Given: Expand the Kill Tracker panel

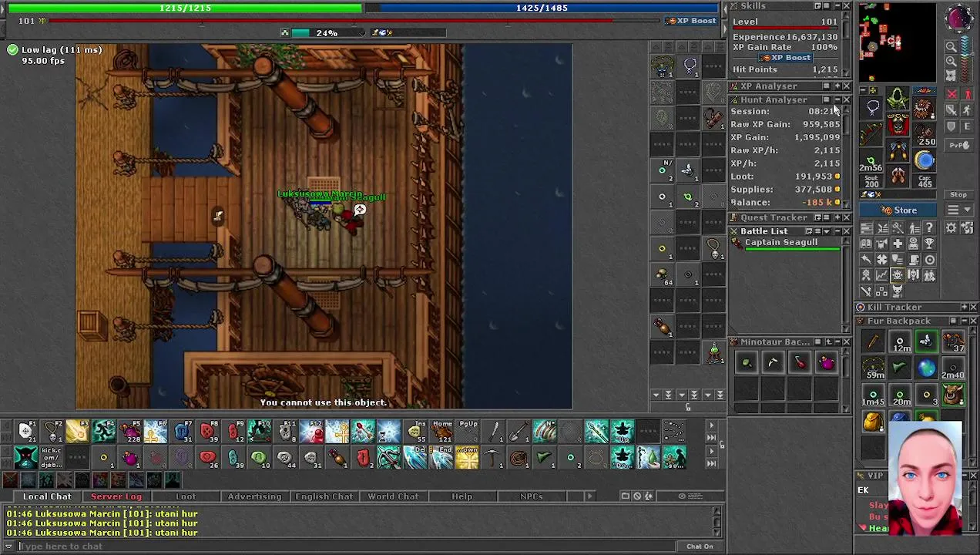Looking at the screenshot, I should coord(963,308).
